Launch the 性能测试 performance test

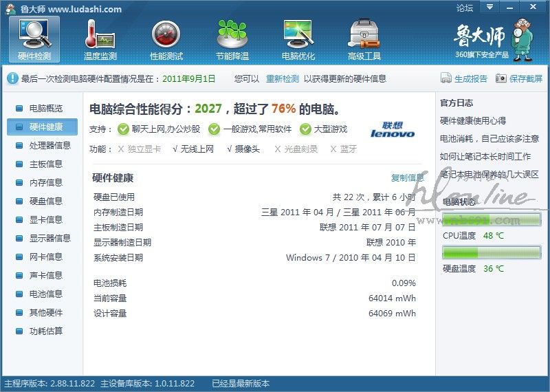coord(166,40)
